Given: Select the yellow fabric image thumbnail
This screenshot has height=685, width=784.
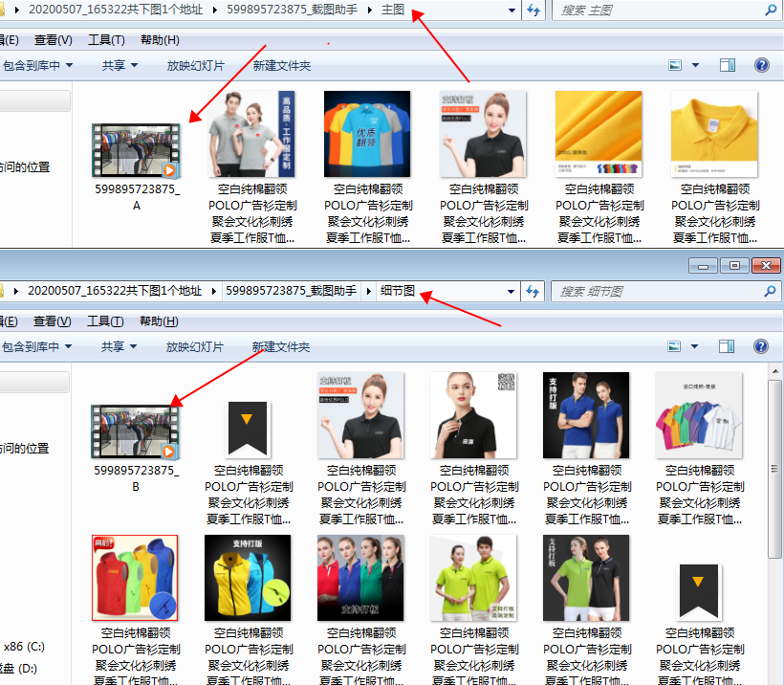Looking at the screenshot, I should 599,134.
